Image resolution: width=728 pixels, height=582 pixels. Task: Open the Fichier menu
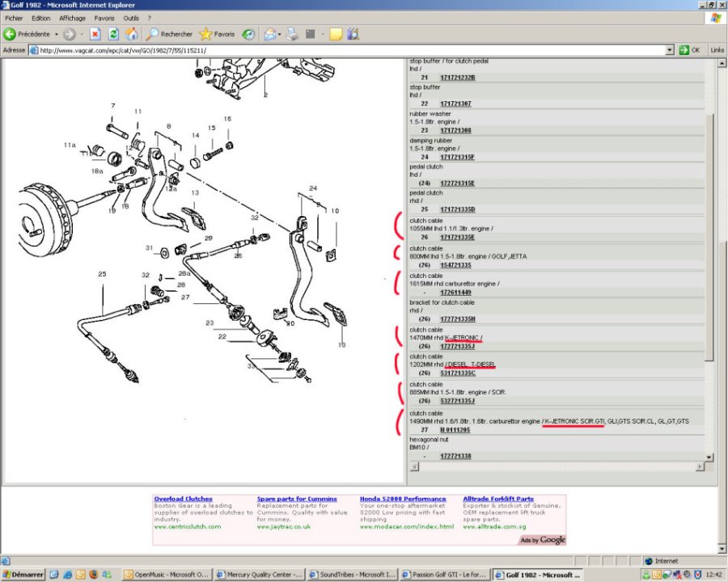coord(14,18)
